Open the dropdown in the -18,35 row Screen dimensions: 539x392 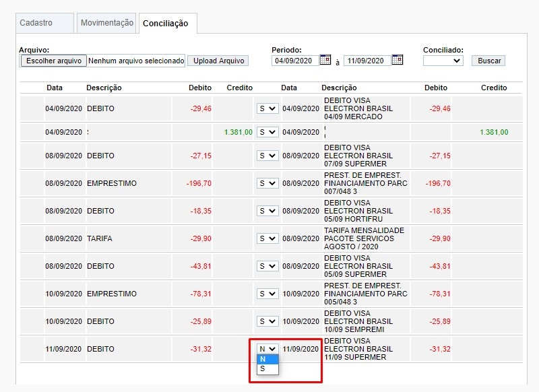[x=267, y=211]
